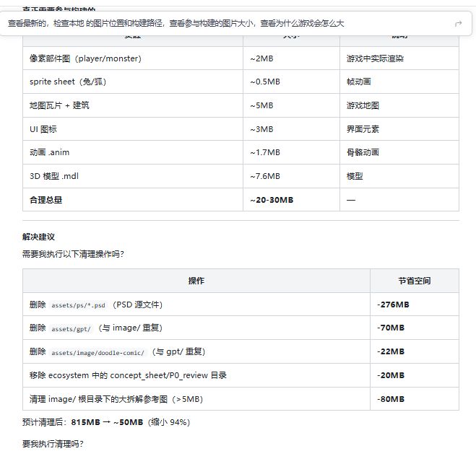Click the '节省空间' column header
The height and width of the screenshot is (464, 476).
coord(415,281)
